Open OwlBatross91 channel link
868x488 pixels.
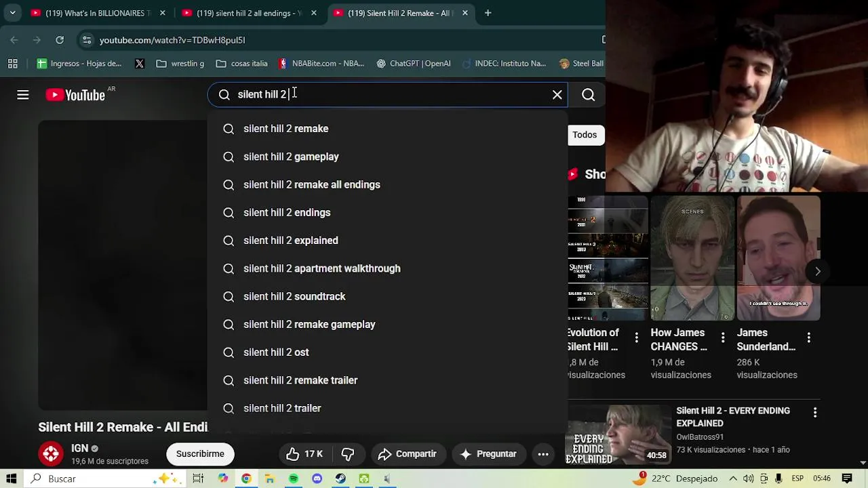700,437
